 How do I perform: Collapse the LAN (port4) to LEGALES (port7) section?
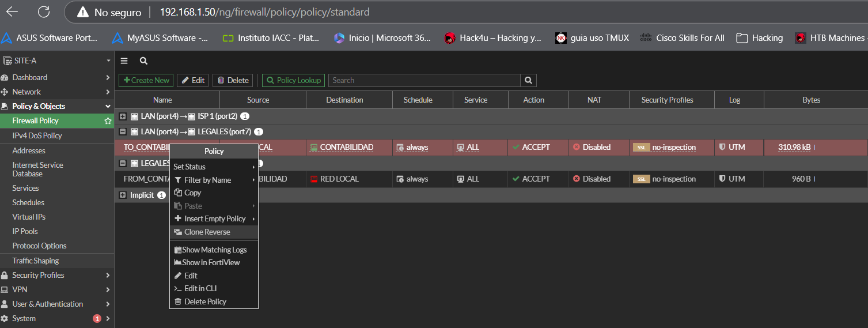pyautogui.click(x=123, y=132)
